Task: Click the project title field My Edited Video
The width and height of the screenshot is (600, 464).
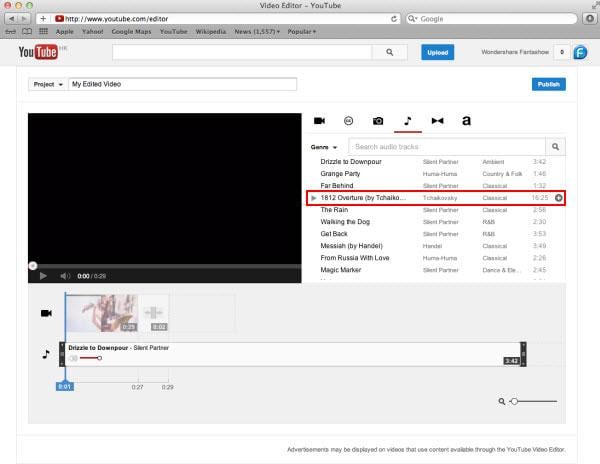Action: coord(183,84)
